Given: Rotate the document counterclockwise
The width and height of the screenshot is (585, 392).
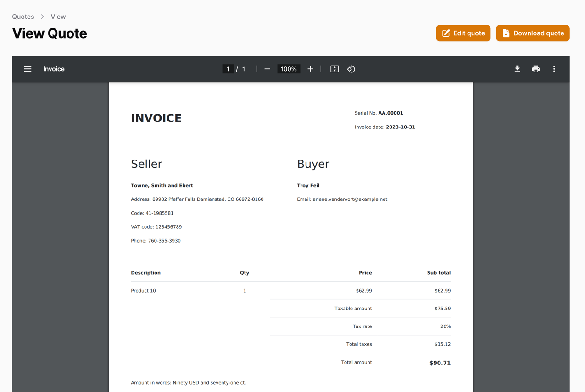Looking at the screenshot, I should pyautogui.click(x=351, y=69).
